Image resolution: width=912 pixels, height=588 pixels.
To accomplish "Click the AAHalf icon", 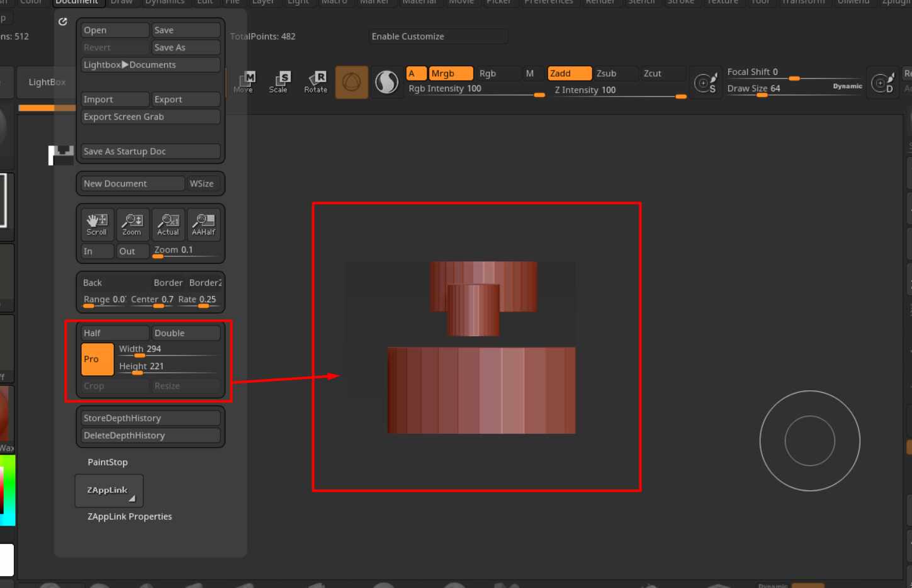I will tap(203, 224).
